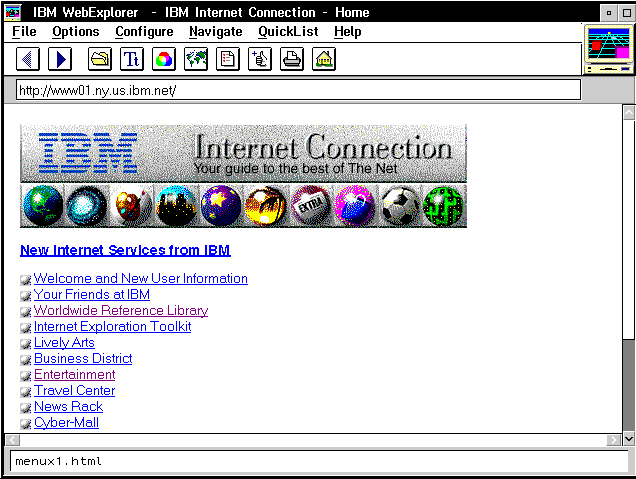Open the Options menu
Screen dimensions: 636x479
click(75, 32)
